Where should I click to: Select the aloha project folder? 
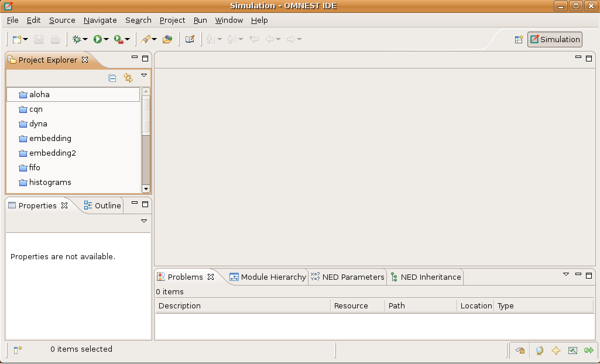[73, 94]
